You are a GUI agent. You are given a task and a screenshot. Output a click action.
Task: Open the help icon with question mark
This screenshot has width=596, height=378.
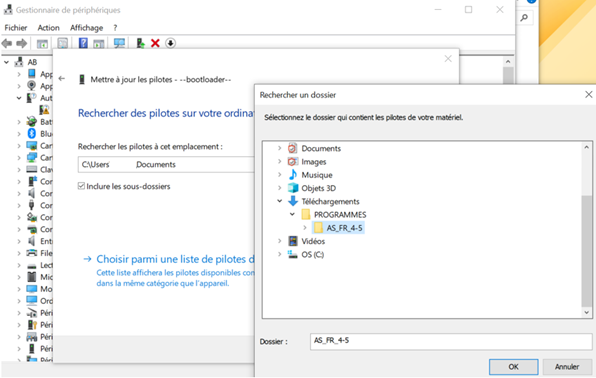tap(83, 43)
